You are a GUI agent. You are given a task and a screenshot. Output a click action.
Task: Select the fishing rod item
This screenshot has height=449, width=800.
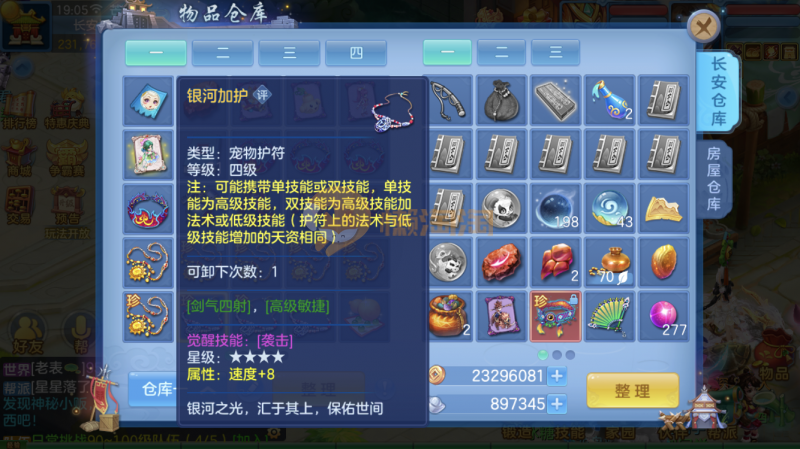coord(449,101)
